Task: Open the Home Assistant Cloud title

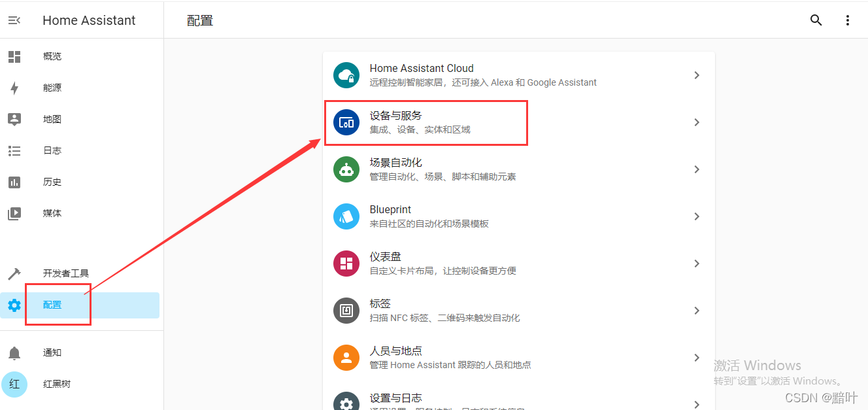Action: click(x=422, y=68)
